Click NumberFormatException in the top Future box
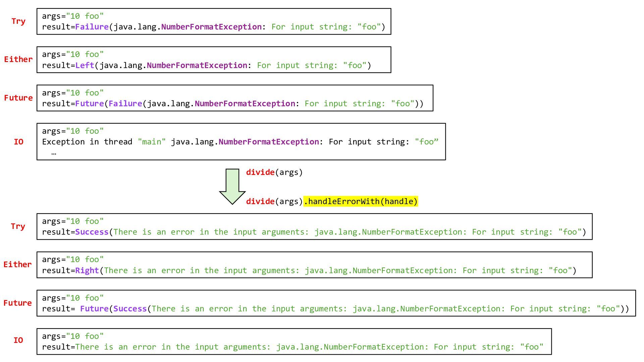The height and width of the screenshot is (362, 644). (245, 104)
